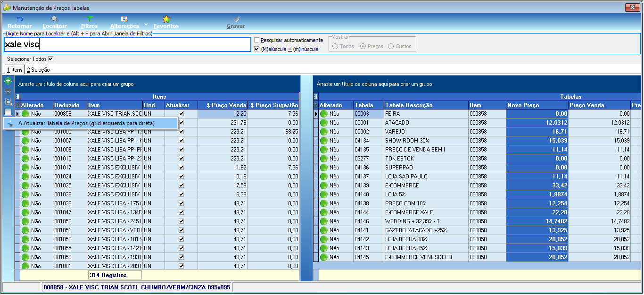Image resolution: width=644 pixels, height=295 pixels.
Task: Enable Pesquisar automaticamente checkbox
Action: tap(257, 40)
